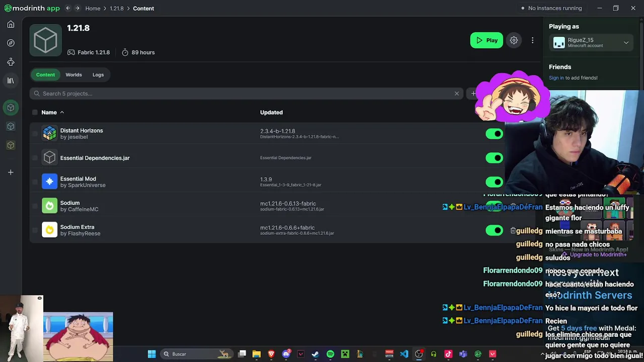Click the Modrinth app logo

[x=32, y=8]
